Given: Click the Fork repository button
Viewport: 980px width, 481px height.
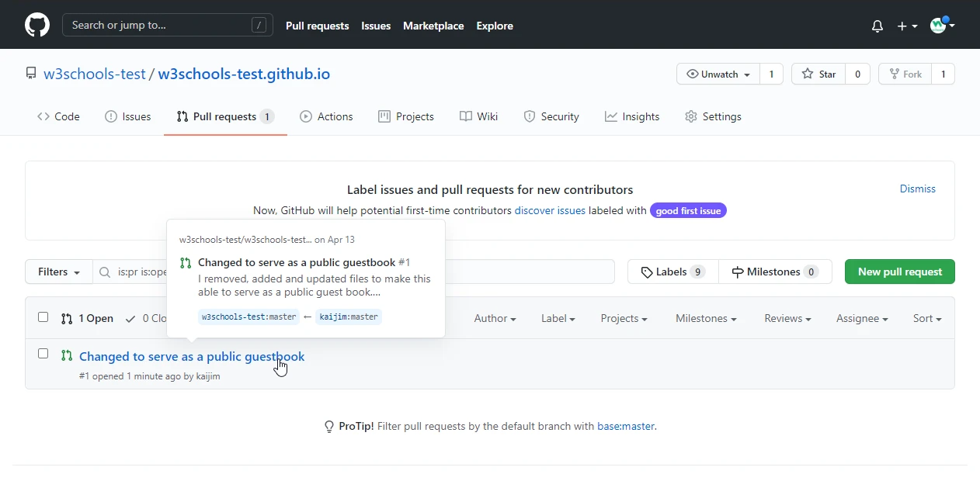Looking at the screenshot, I should click(x=905, y=74).
